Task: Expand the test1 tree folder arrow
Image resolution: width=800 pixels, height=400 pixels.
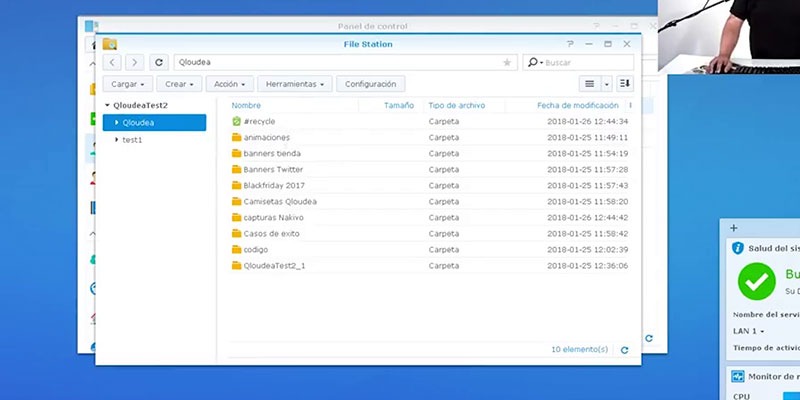Action: pos(116,139)
